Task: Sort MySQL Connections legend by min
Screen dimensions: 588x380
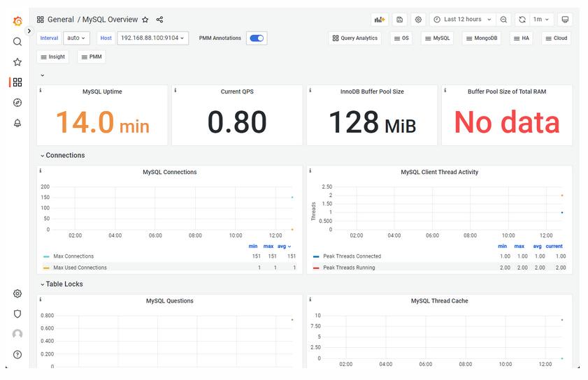Action: pyautogui.click(x=253, y=246)
